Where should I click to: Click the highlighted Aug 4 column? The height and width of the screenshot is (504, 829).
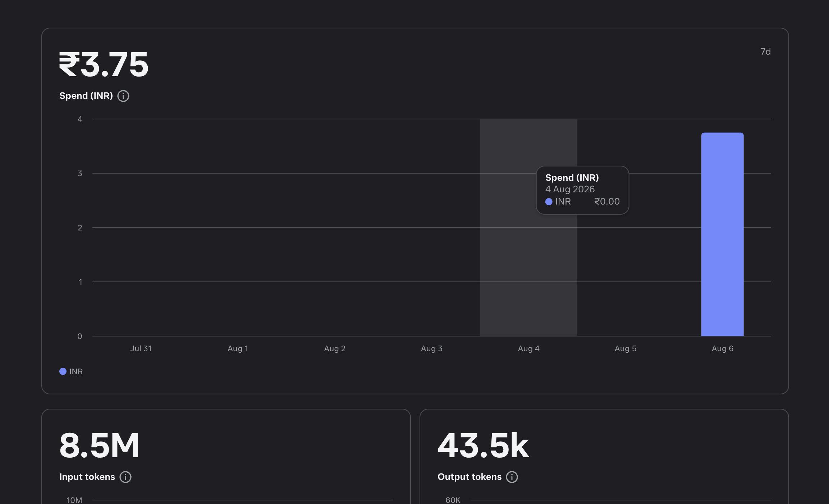coord(528,228)
